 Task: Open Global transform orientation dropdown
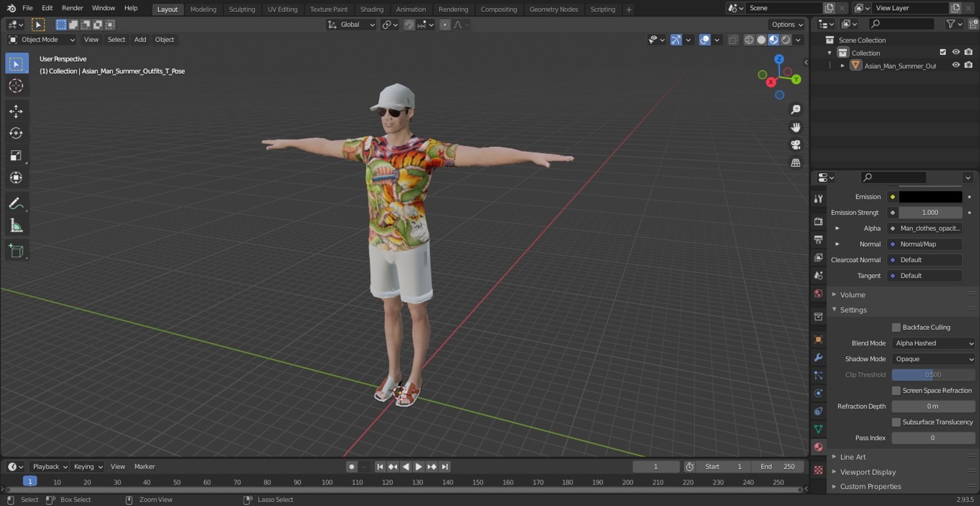[x=351, y=25]
